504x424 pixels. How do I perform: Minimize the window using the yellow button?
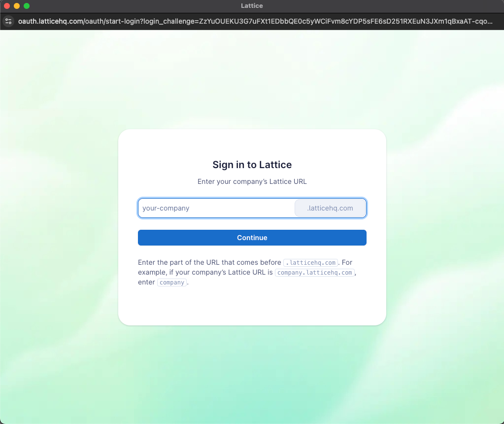point(17,6)
